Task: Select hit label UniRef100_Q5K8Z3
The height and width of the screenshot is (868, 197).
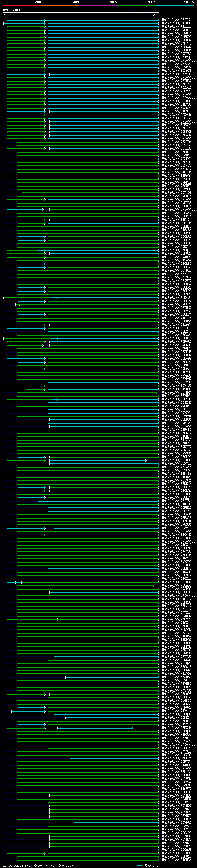Action: (x=177, y=254)
